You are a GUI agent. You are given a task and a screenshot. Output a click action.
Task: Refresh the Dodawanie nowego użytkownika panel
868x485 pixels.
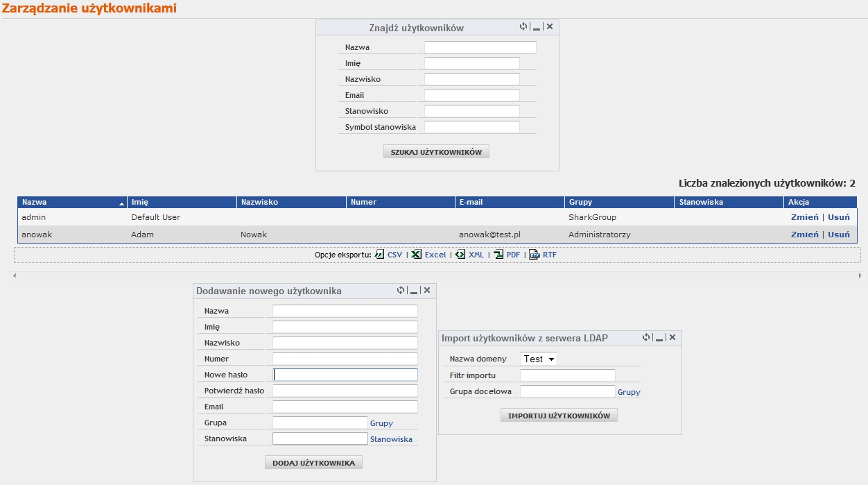click(401, 290)
